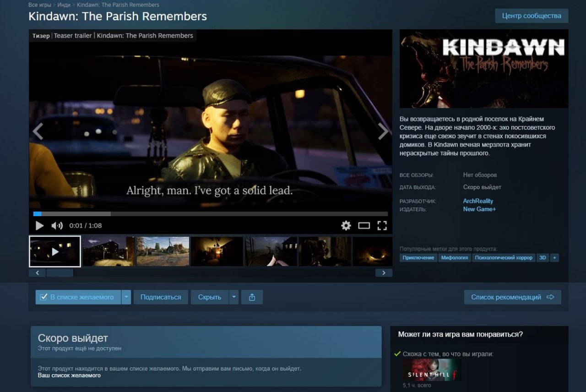The width and height of the screenshot is (586, 392).
Task: Select the hand holding knife screenshot thumbnail
Action: pos(271,251)
